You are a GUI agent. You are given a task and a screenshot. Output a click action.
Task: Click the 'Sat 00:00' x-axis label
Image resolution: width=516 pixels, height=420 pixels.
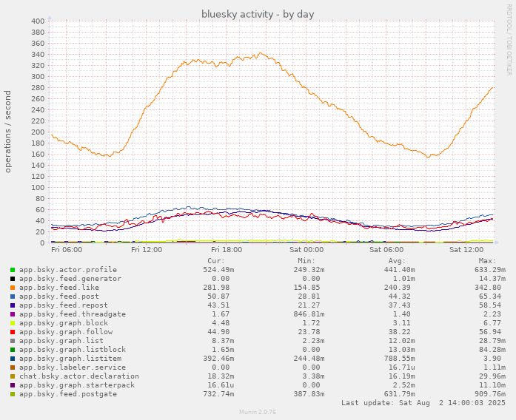click(x=306, y=250)
